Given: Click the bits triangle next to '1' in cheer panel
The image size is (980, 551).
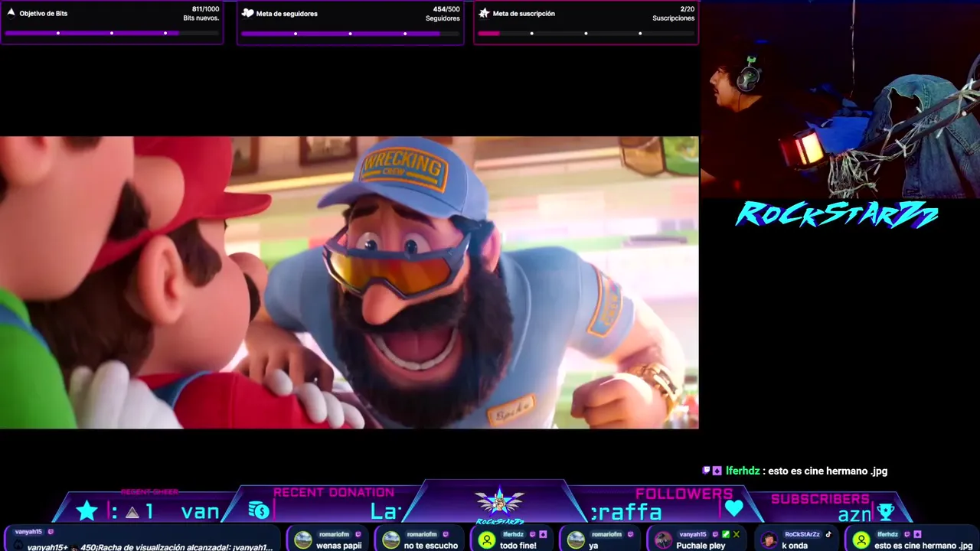Looking at the screenshot, I should click(x=132, y=512).
